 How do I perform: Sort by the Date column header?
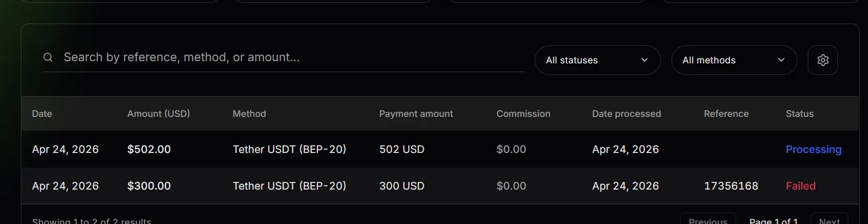(42, 114)
